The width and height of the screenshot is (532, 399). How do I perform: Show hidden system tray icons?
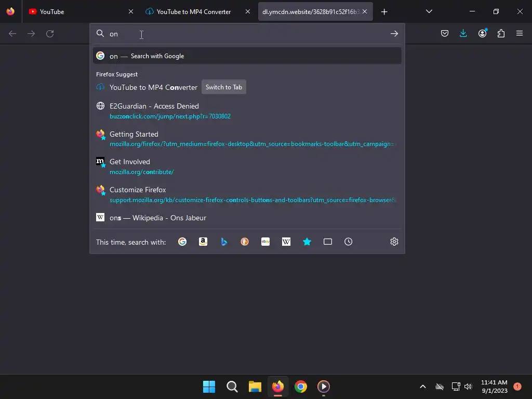(423, 387)
